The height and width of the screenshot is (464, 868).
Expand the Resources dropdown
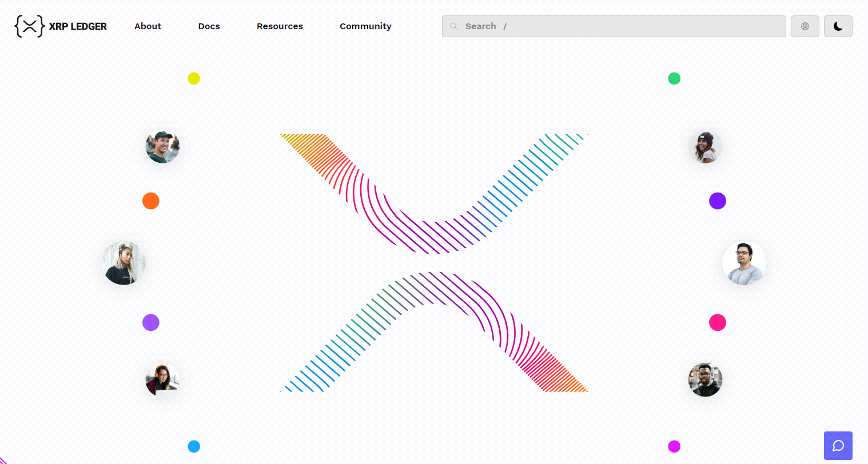[280, 26]
